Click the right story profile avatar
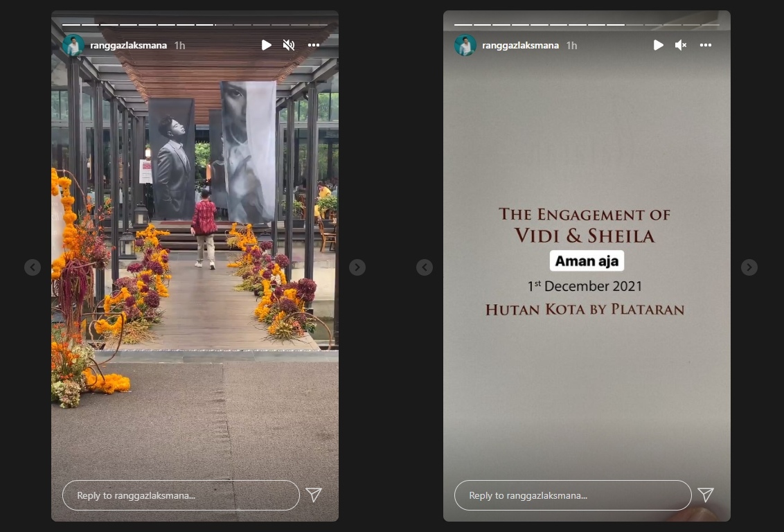This screenshot has height=532, width=784. pos(465,46)
